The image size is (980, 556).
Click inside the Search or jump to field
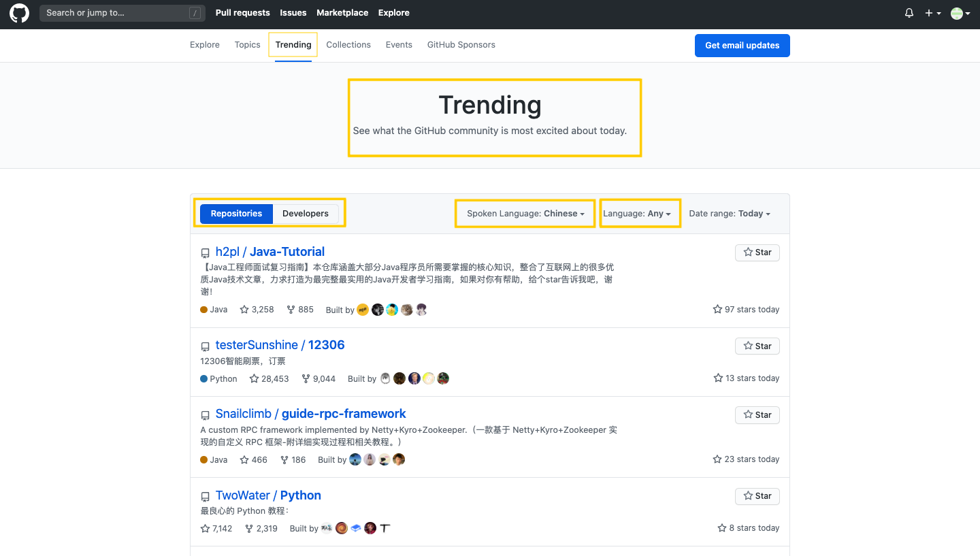tap(116, 13)
